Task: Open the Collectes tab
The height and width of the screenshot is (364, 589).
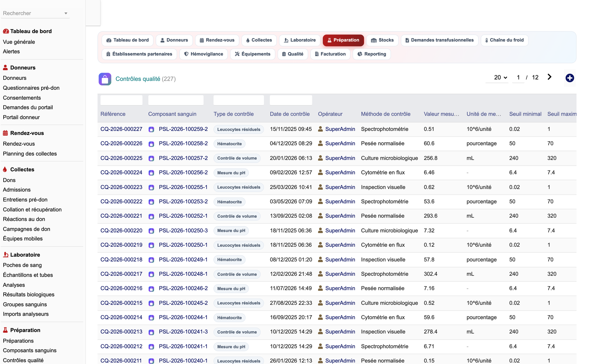Action: pos(259,40)
